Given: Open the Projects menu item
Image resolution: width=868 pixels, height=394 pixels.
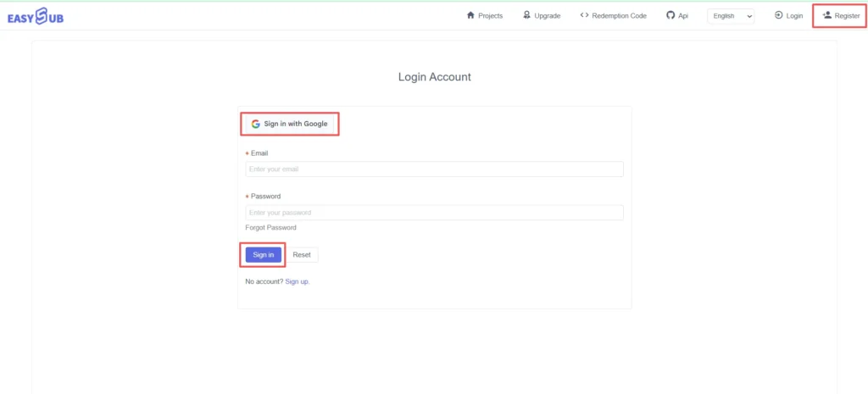Looking at the screenshot, I should (485, 15).
